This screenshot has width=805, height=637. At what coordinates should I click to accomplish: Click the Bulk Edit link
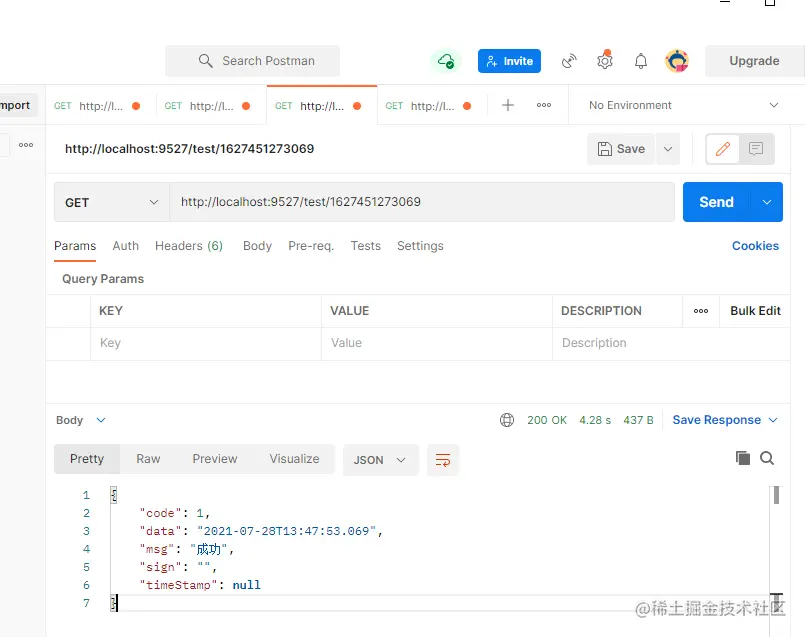click(755, 311)
